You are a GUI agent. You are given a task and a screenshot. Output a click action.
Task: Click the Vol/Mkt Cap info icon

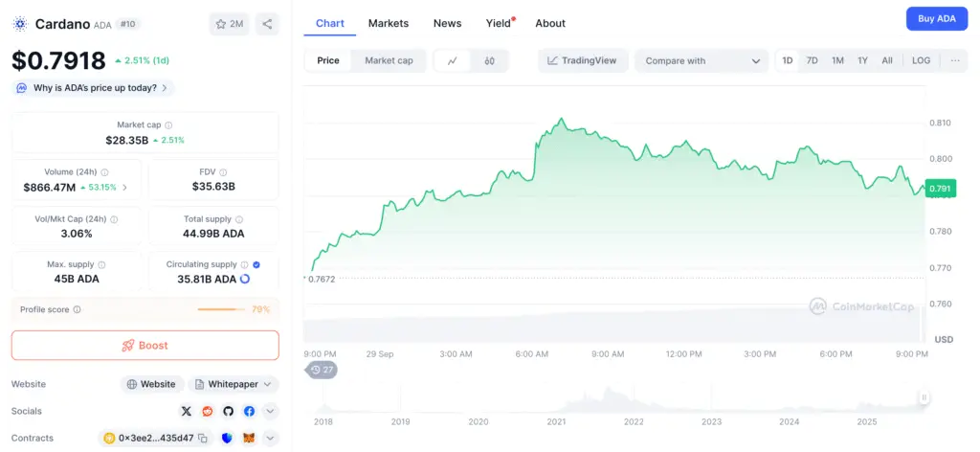coord(114,219)
